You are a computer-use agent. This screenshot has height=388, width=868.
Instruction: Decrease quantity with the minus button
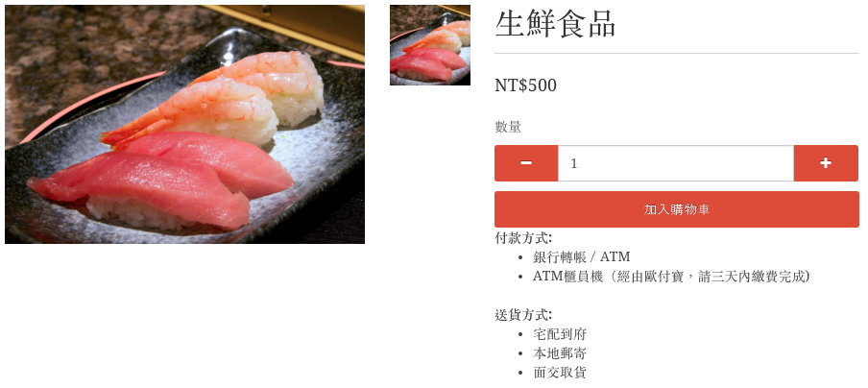click(526, 163)
